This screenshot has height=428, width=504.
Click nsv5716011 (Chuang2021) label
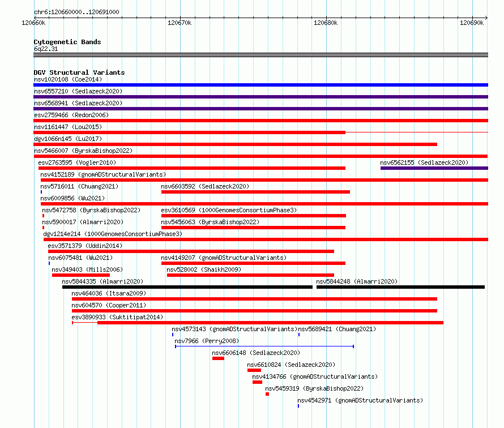(79, 186)
